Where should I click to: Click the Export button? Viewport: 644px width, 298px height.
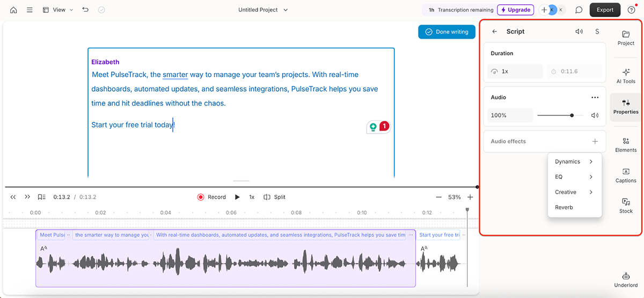pyautogui.click(x=605, y=10)
